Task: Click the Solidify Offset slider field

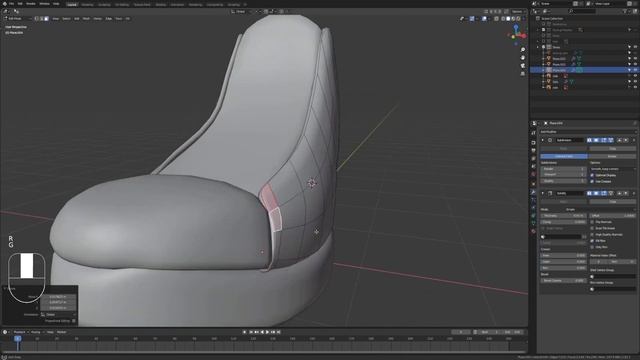Action: coord(613,216)
